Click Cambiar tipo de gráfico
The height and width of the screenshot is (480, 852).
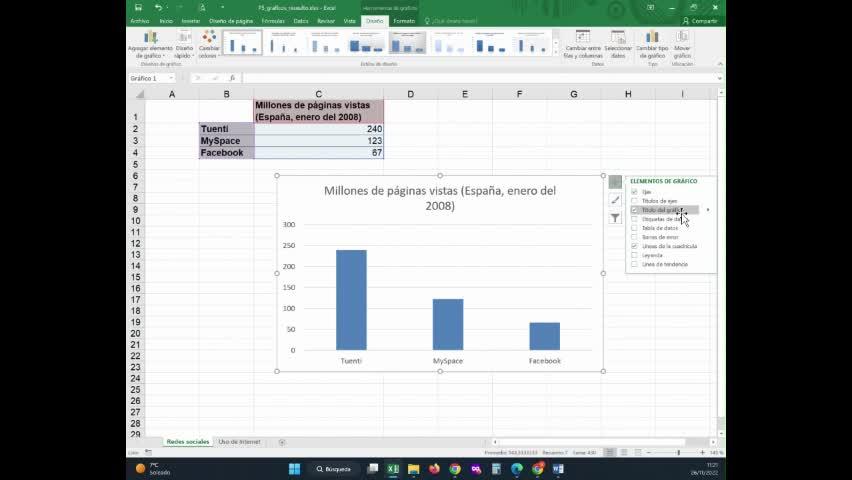pyautogui.click(x=653, y=44)
